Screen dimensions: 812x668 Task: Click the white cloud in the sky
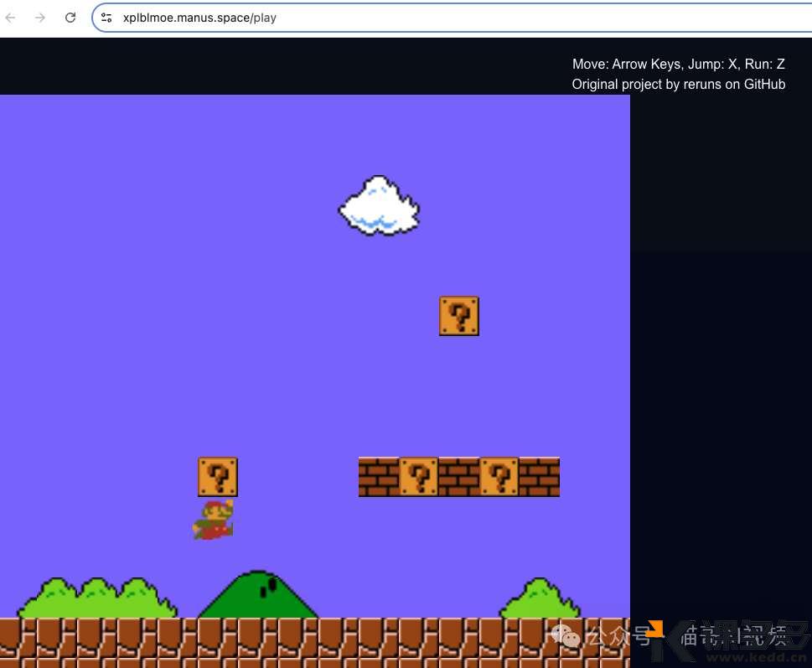379,205
